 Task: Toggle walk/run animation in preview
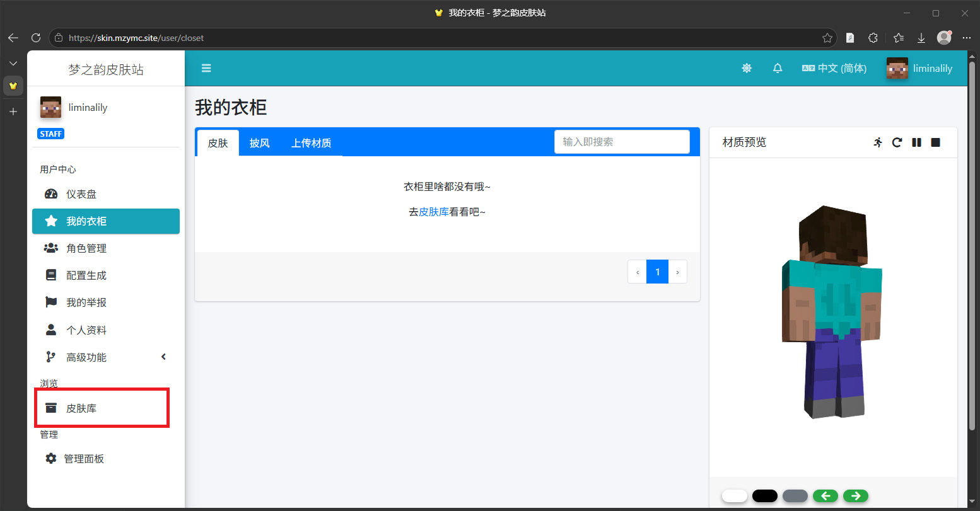pos(878,142)
